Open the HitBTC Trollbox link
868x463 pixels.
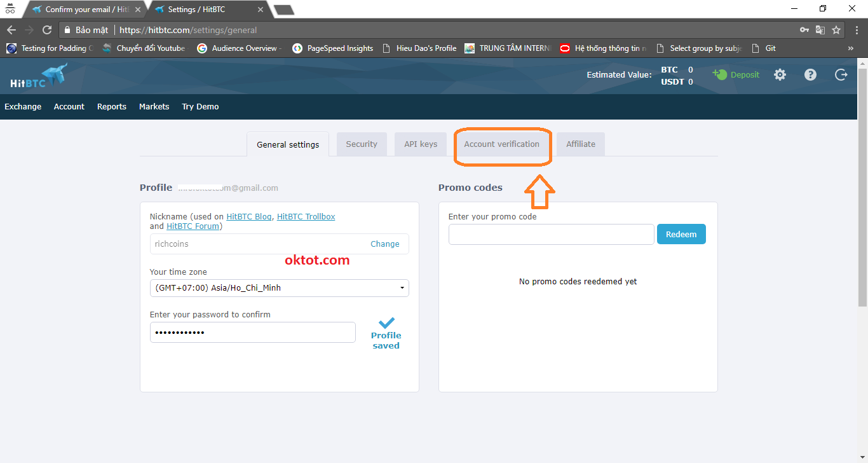[x=306, y=217]
